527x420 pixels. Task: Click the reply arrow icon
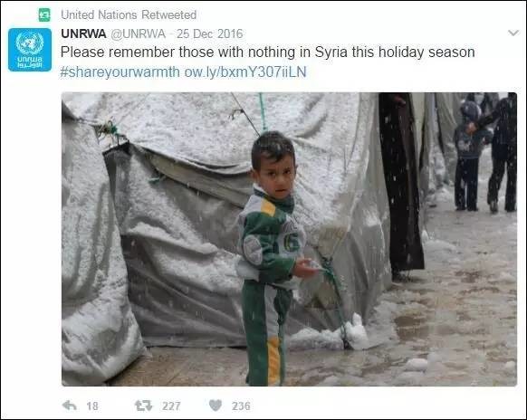click(x=69, y=406)
